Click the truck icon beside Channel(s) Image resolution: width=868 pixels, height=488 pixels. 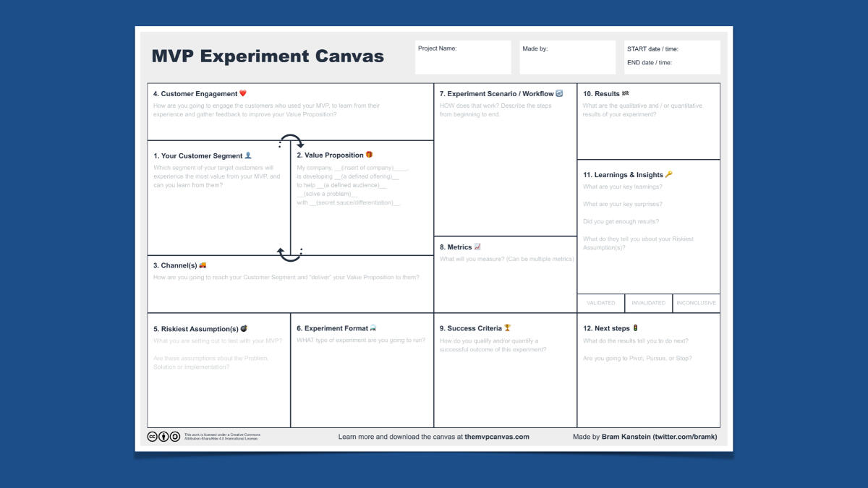pos(203,265)
